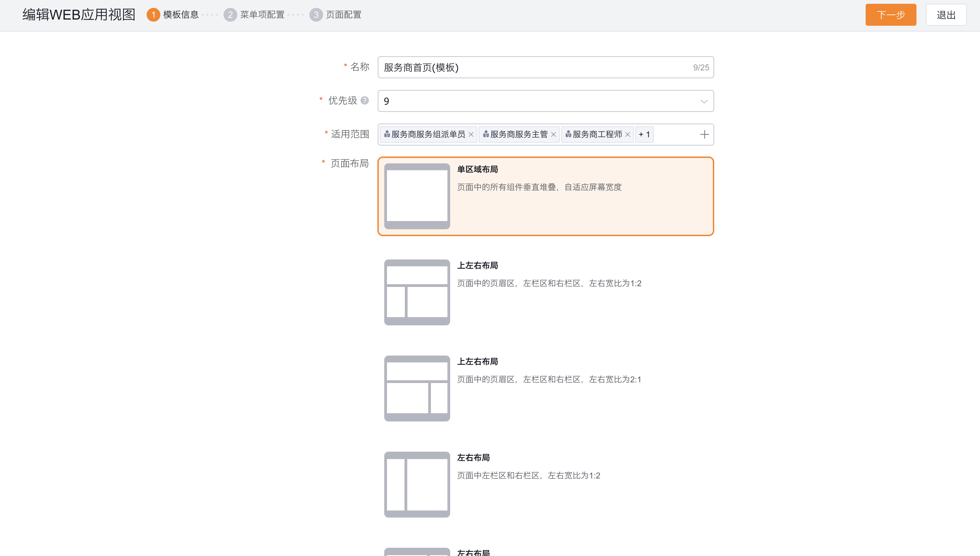Click the 上左右布局 1:2 layout thumbnail
Viewport: 980px width, 556px height.
tap(417, 292)
